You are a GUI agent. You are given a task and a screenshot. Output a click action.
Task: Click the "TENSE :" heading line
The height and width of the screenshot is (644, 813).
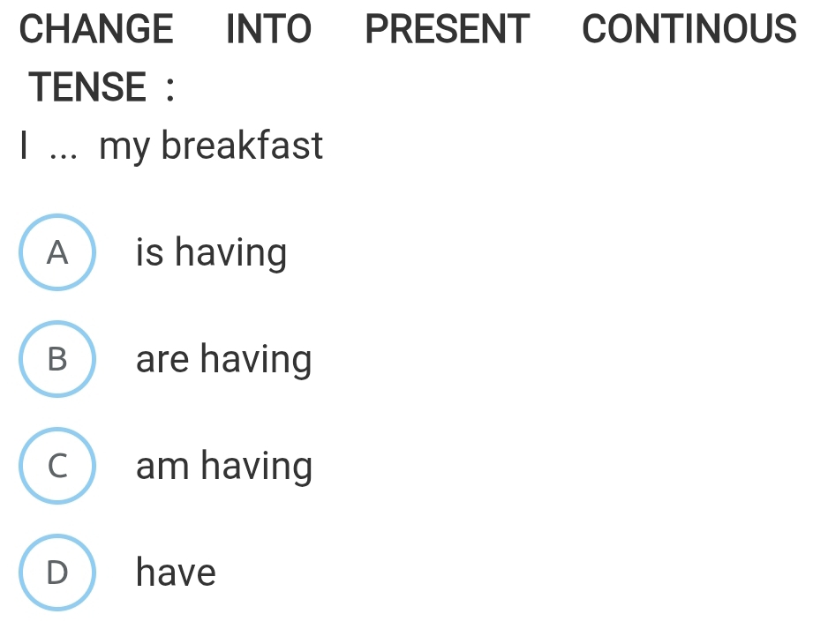point(101,87)
